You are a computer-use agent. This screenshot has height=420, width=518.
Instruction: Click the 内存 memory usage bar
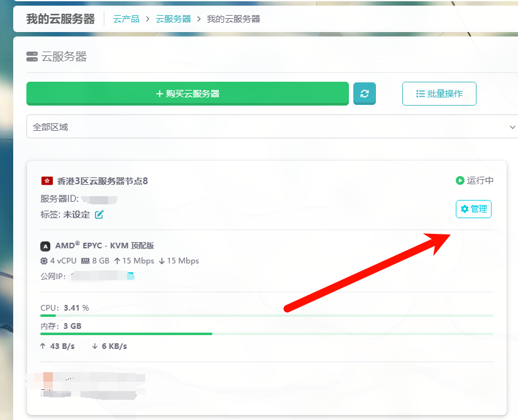click(x=267, y=334)
